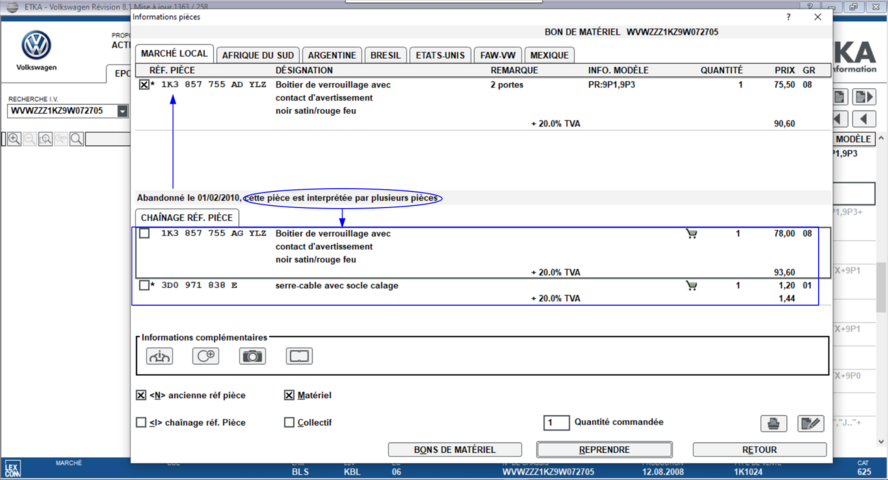Click the RETOUR button
888x480 pixels.
point(759,449)
